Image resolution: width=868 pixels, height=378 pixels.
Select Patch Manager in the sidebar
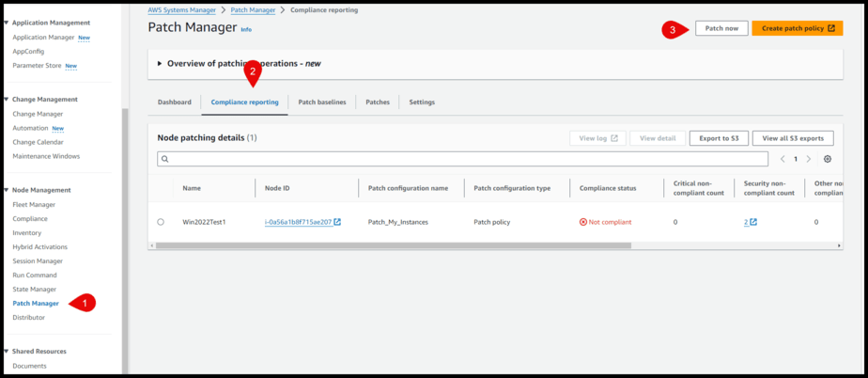pyautogui.click(x=36, y=303)
